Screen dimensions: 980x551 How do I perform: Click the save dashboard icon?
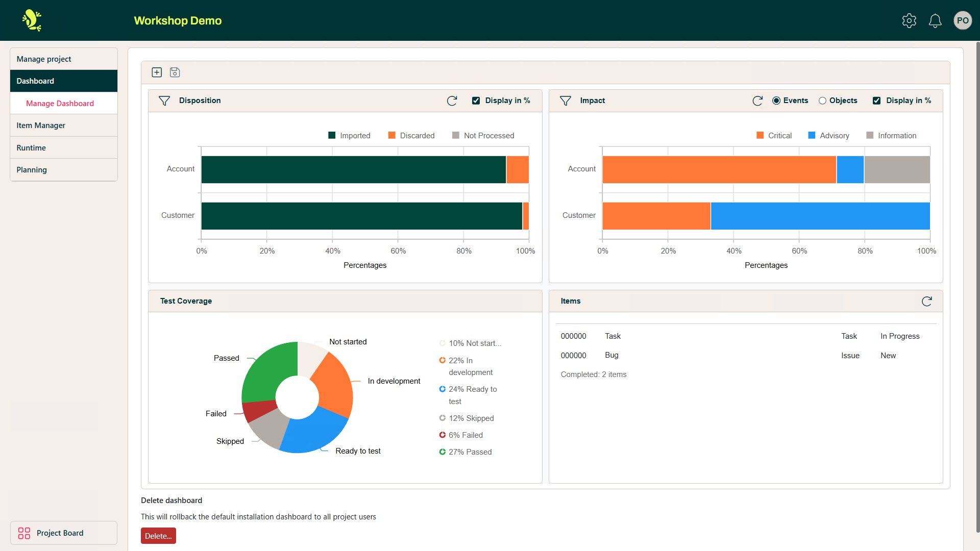point(175,72)
